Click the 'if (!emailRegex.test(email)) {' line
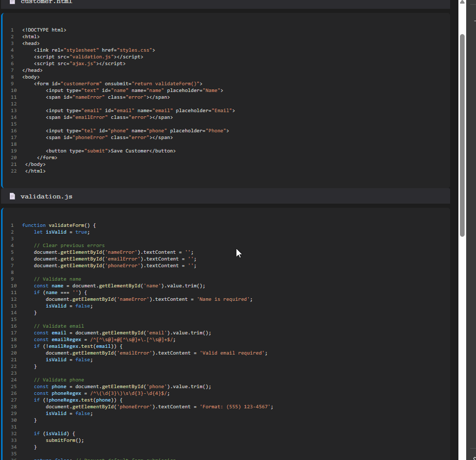 click(x=78, y=346)
